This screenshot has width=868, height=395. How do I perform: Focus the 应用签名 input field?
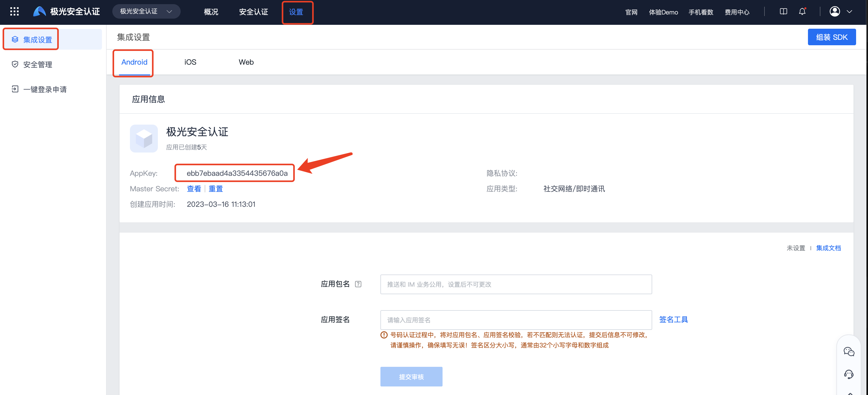tap(516, 320)
